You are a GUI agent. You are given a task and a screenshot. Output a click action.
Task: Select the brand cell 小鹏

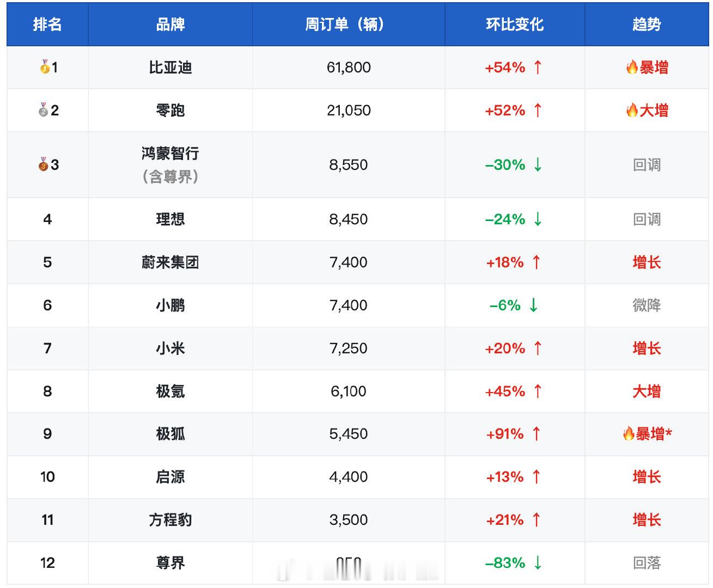[170, 305]
